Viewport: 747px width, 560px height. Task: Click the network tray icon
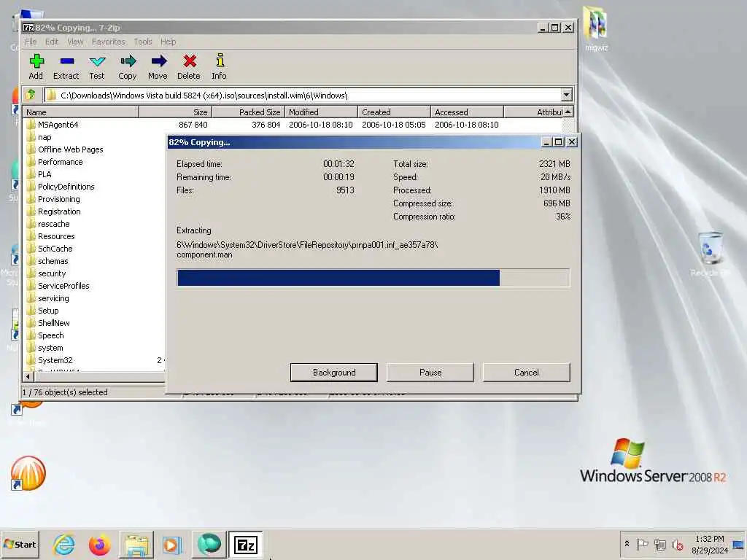click(659, 544)
